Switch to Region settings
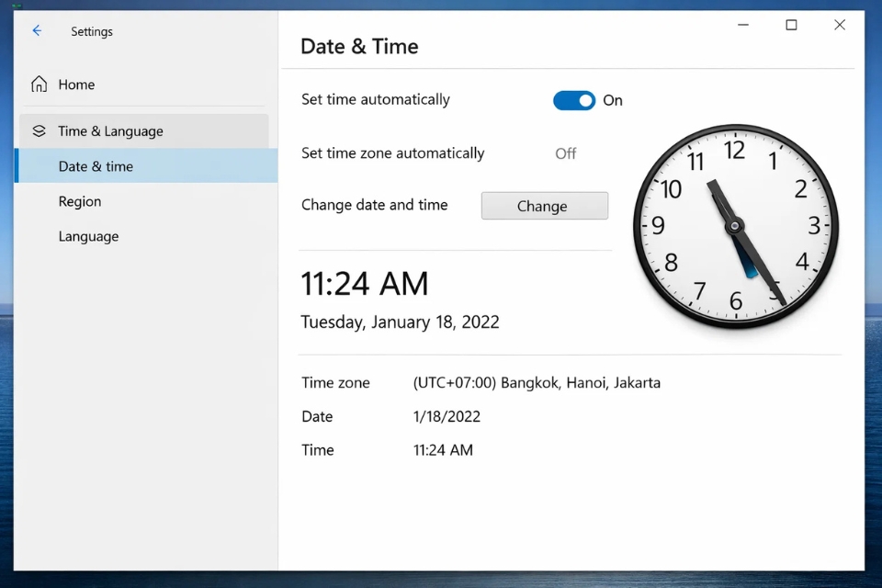Screen dimensions: 882x588 79,201
